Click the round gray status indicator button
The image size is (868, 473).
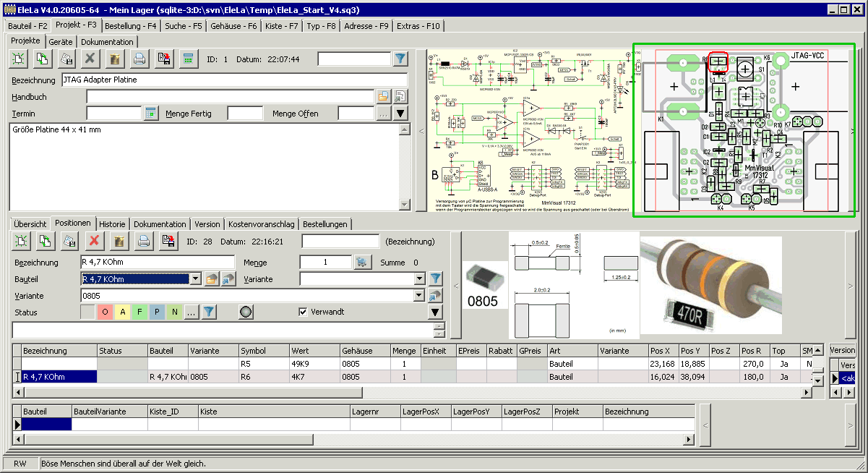[x=246, y=312]
